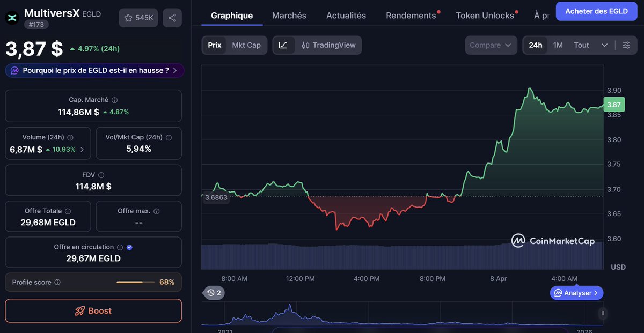644x333 pixels.
Task: Select the 1M time range
Action: pos(558,45)
